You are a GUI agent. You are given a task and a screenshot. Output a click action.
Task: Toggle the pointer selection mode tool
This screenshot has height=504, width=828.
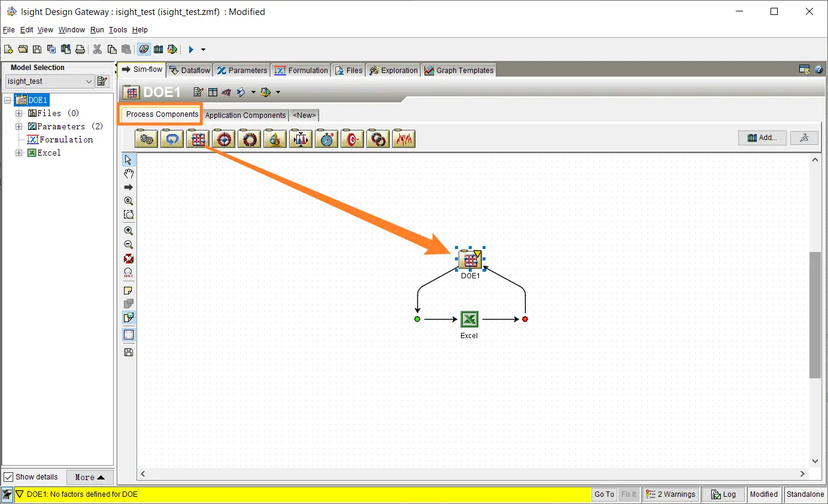pos(129,160)
